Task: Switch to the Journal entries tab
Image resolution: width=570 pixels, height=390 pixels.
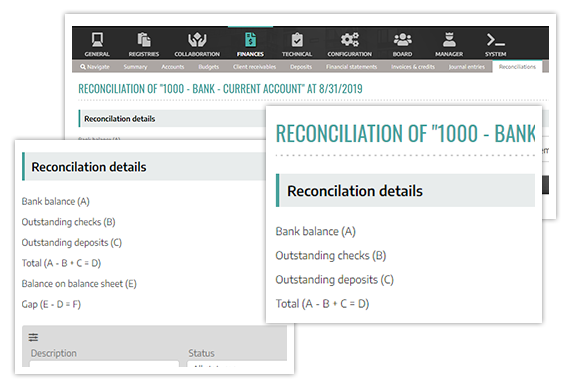Action: [x=467, y=67]
